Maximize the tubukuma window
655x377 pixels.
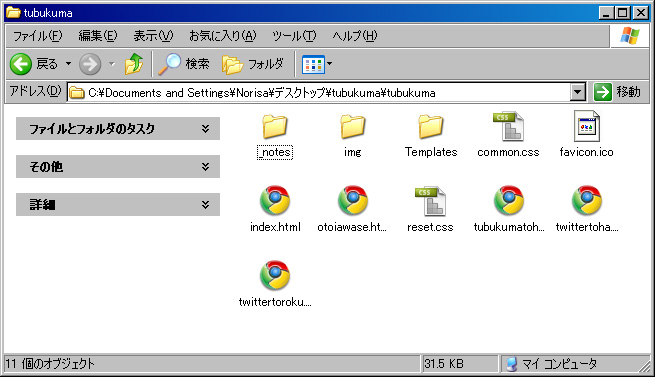(x=622, y=13)
